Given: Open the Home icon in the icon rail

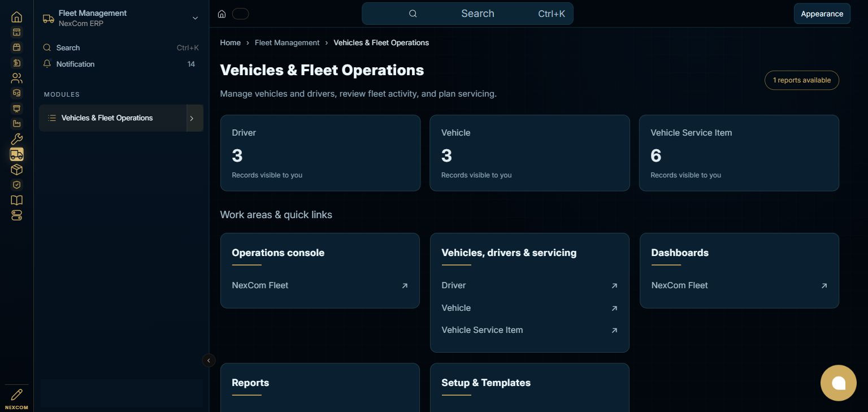Looking at the screenshot, I should (16, 17).
